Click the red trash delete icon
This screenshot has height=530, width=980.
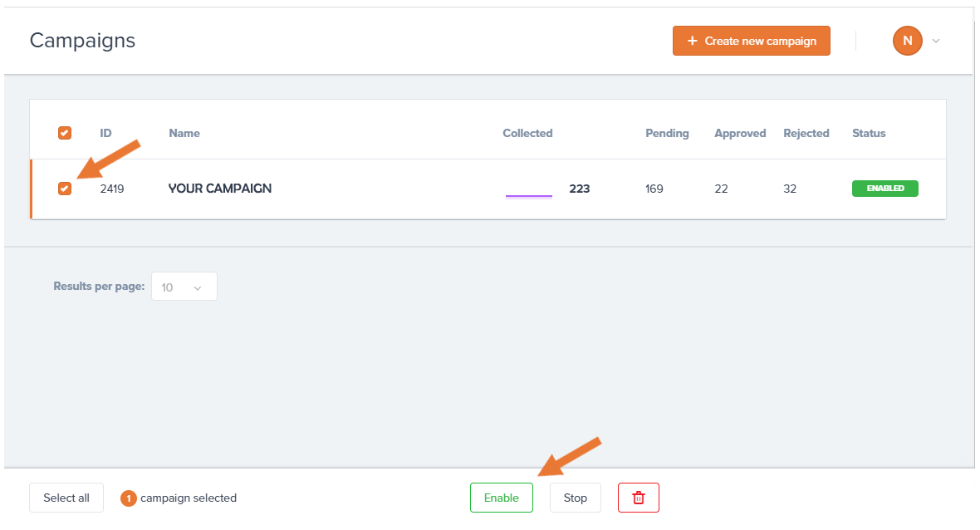(638, 498)
